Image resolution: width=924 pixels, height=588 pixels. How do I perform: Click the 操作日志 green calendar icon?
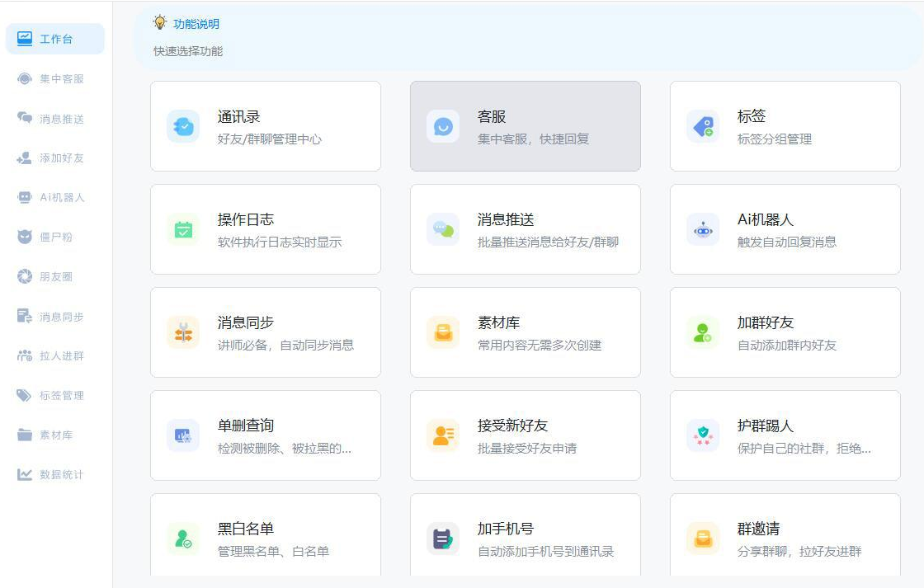click(x=183, y=229)
